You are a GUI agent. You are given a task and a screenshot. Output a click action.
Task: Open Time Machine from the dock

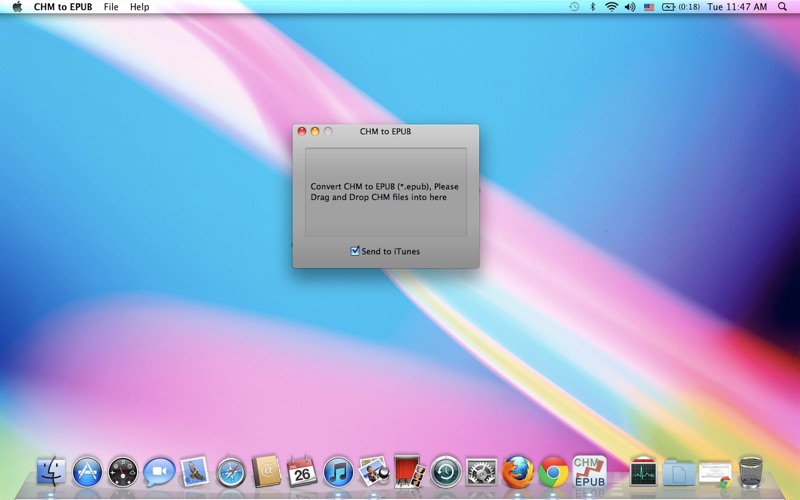445,472
